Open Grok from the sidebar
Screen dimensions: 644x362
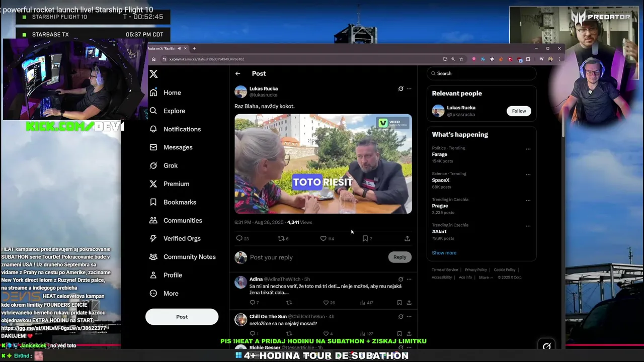(x=164, y=165)
